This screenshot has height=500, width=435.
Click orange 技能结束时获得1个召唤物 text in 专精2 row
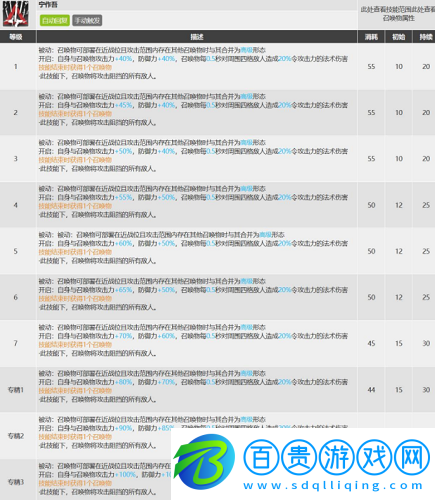point(75,437)
